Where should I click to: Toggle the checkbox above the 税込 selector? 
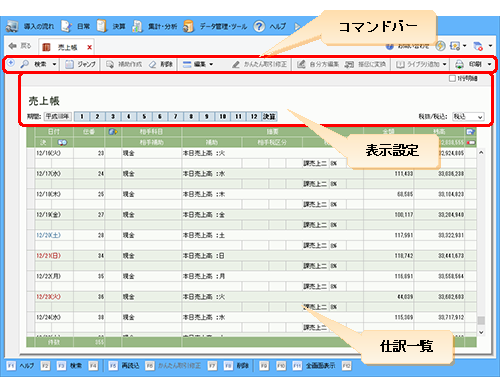[452, 79]
